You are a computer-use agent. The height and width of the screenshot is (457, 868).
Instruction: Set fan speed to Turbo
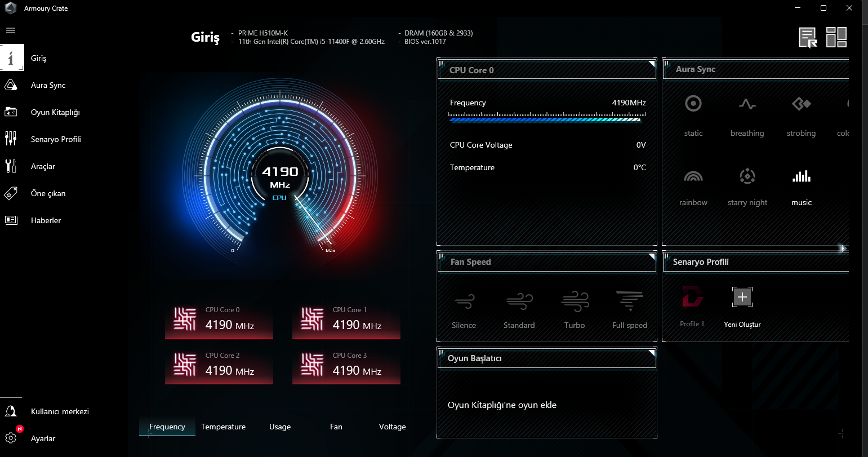tap(575, 310)
